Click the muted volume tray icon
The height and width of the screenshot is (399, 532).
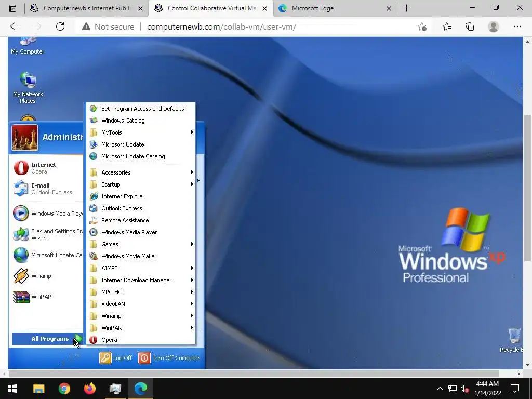coord(464,389)
